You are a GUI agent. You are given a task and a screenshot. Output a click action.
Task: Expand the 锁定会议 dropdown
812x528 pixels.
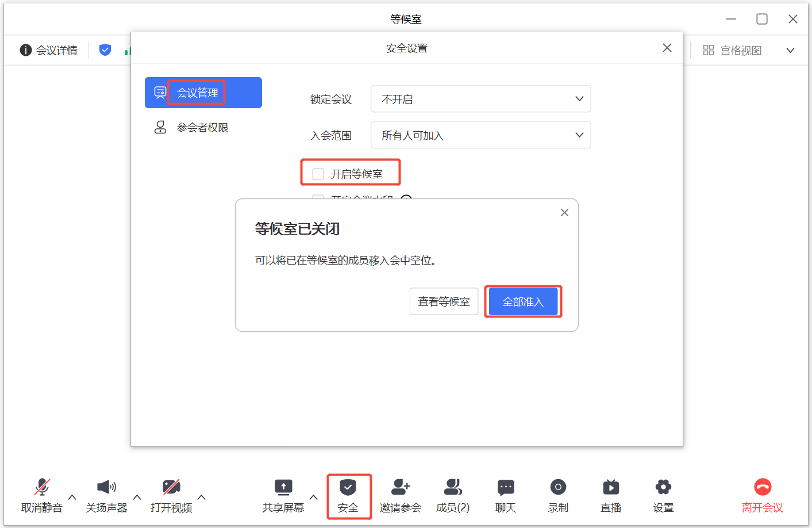click(x=480, y=99)
